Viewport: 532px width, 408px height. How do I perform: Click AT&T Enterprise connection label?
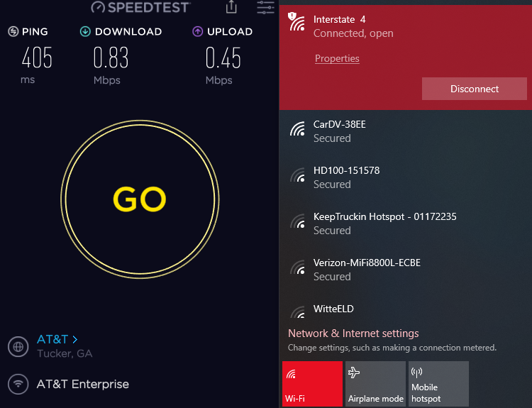pyautogui.click(x=83, y=385)
